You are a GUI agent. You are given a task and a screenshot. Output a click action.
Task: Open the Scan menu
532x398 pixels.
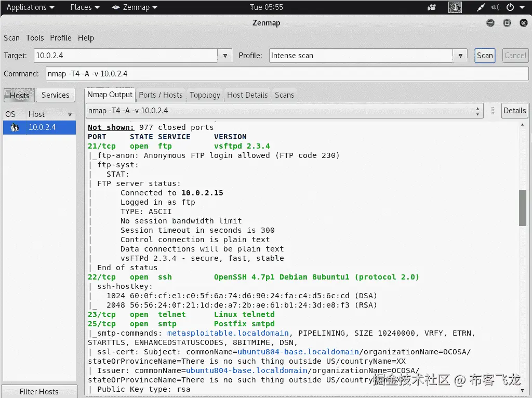[11, 37]
